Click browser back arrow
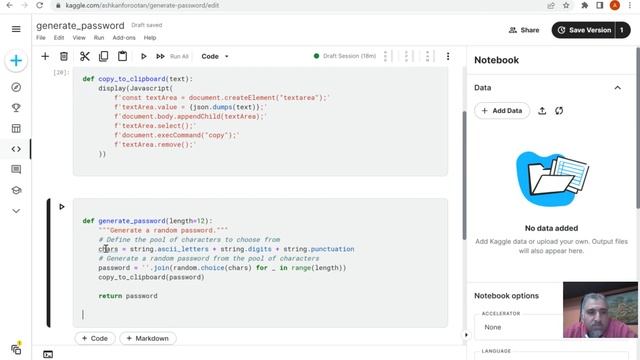640x360 pixels. coord(9,5)
